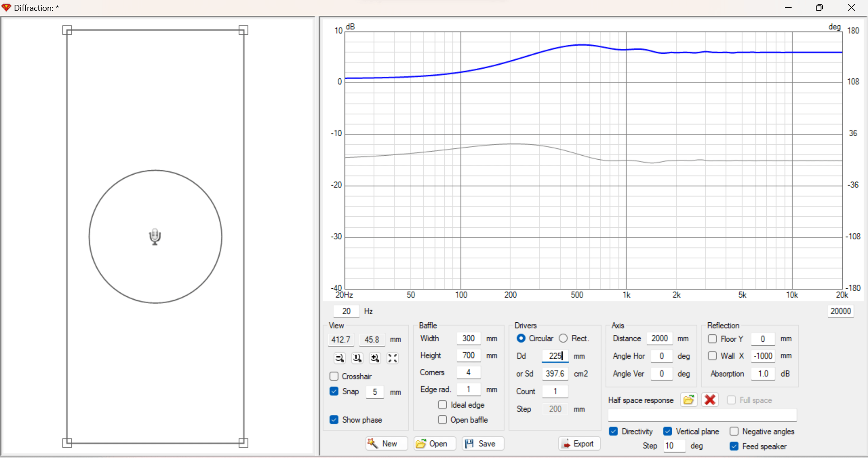
Task: Click the Save button
Action: click(x=483, y=444)
